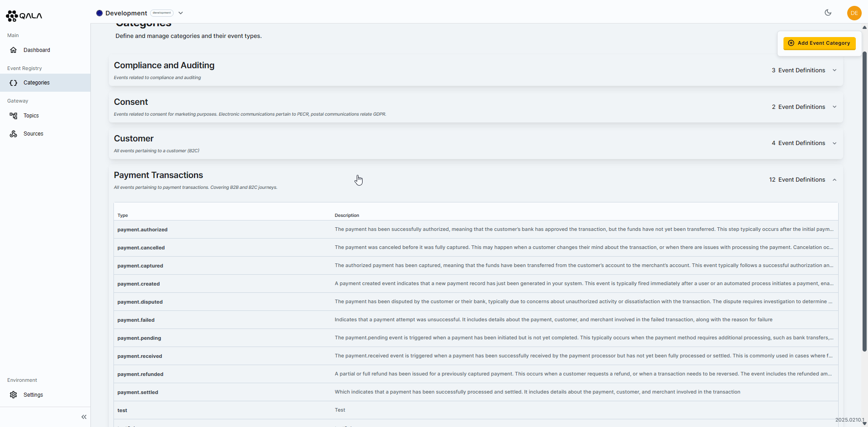Select the payment.cancelled row
This screenshot has height=427, width=868.
(x=476, y=248)
